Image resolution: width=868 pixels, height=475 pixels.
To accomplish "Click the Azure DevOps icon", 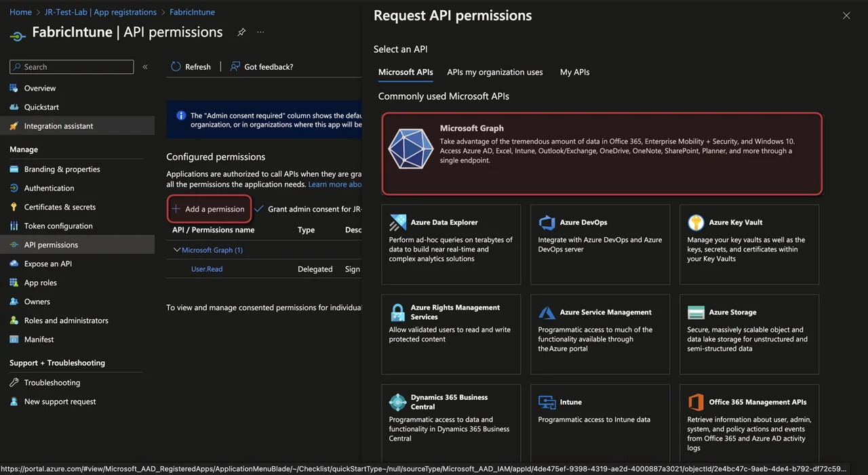I will click(547, 222).
